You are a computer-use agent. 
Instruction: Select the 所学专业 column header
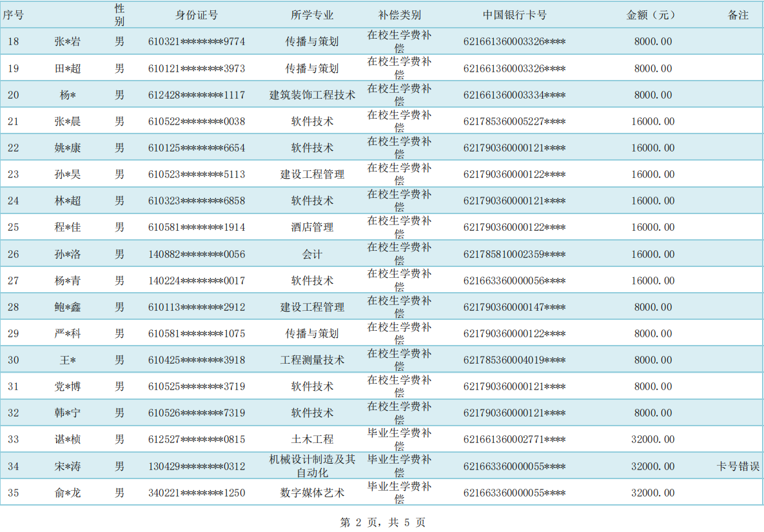pyautogui.click(x=311, y=15)
